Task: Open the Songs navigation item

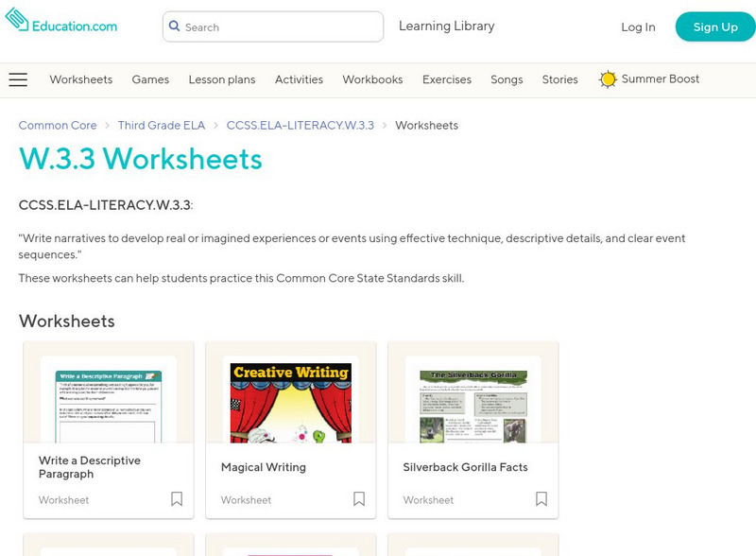Action: tap(507, 79)
